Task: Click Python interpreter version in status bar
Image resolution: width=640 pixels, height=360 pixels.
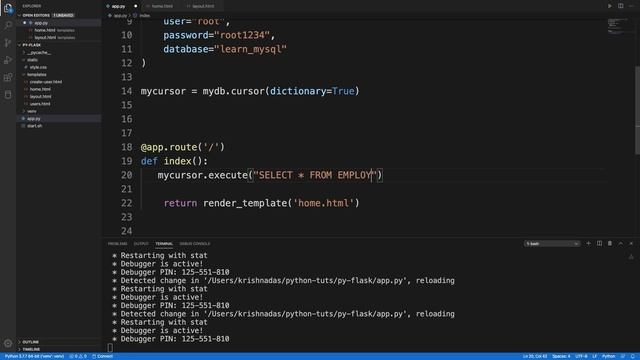Action: pyautogui.click(x=34, y=356)
